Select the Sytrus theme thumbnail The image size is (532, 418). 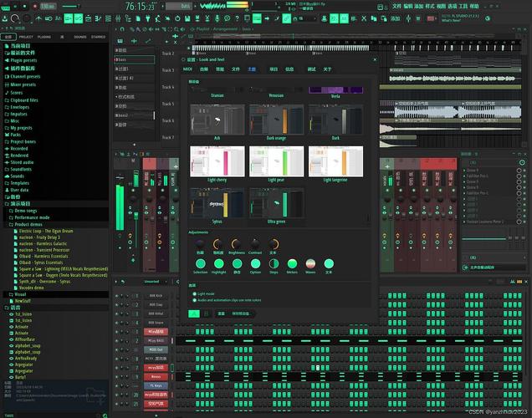(217, 203)
